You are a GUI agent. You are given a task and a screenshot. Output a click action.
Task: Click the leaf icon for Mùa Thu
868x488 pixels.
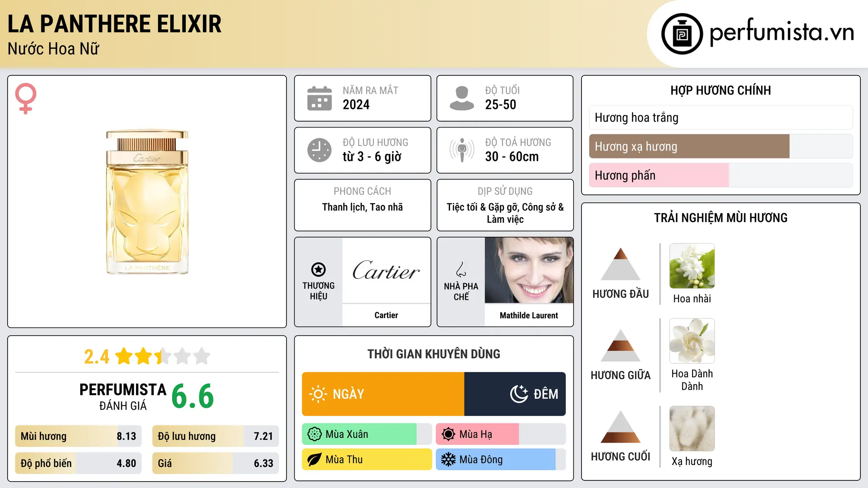(x=314, y=460)
